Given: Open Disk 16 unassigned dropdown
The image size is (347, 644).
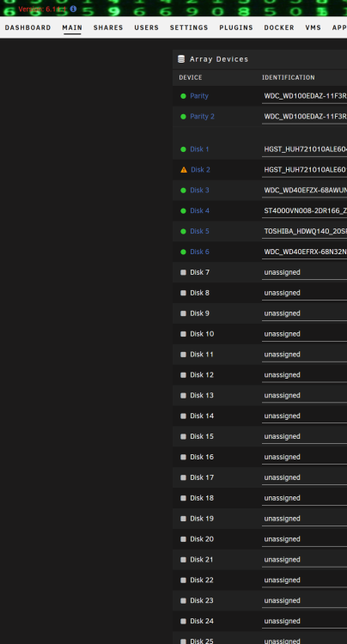Looking at the screenshot, I should click(x=304, y=458).
